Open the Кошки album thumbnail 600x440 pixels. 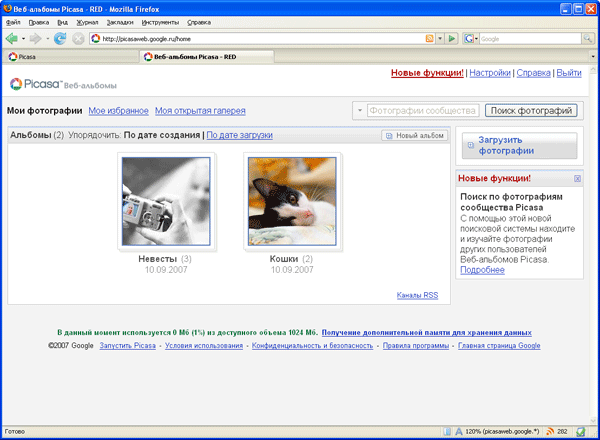pyautogui.click(x=292, y=201)
